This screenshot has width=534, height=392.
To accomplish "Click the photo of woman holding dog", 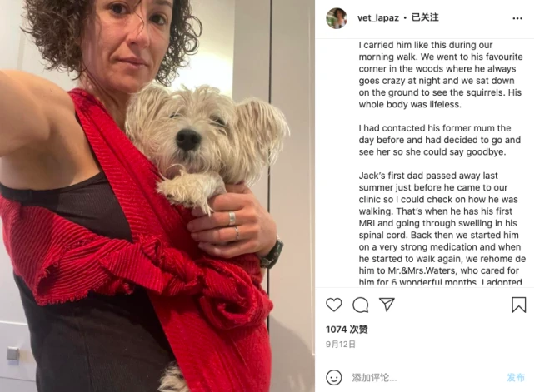I will click(157, 196).
